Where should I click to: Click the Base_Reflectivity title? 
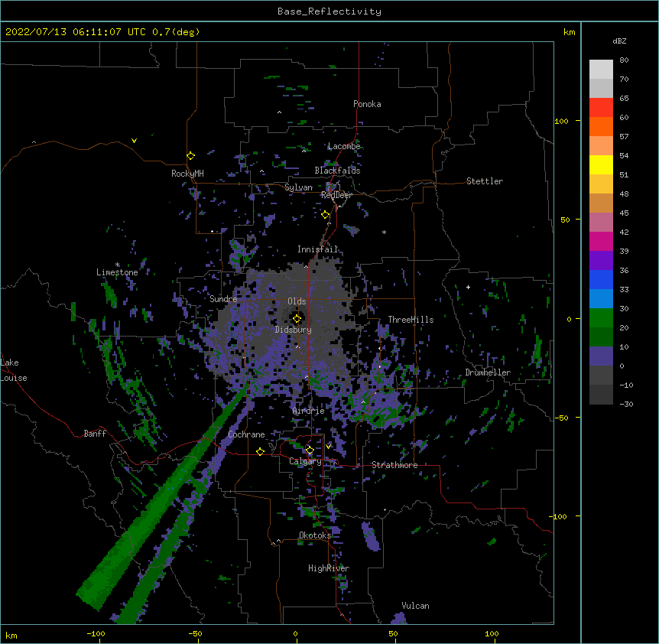tap(329, 11)
